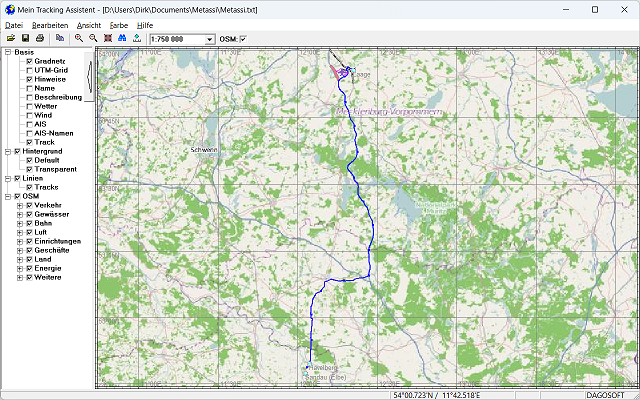Viewport: 640px width, 400px height.
Task: Click the binoculars search icon
Action: click(122, 38)
